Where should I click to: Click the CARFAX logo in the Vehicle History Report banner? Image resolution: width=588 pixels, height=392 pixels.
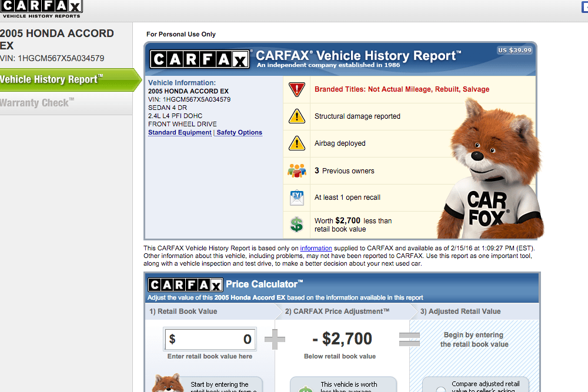pos(199,59)
